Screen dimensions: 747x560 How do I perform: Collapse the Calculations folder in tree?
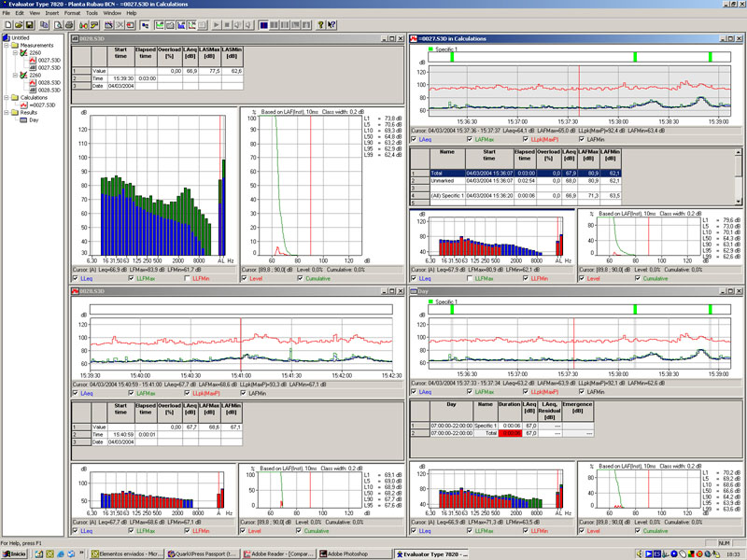tap(7, 98)
